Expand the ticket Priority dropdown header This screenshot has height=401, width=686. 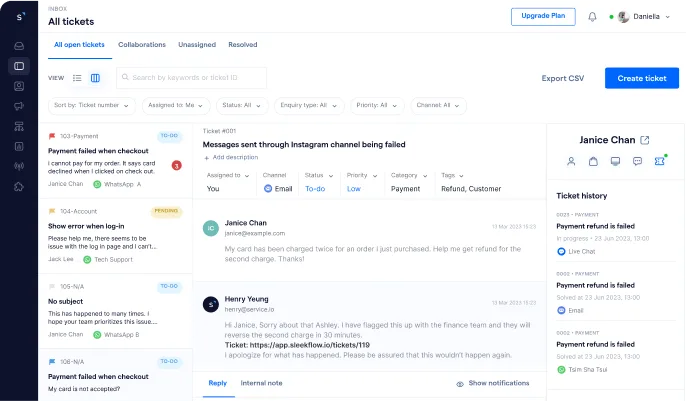click(362, 175)
